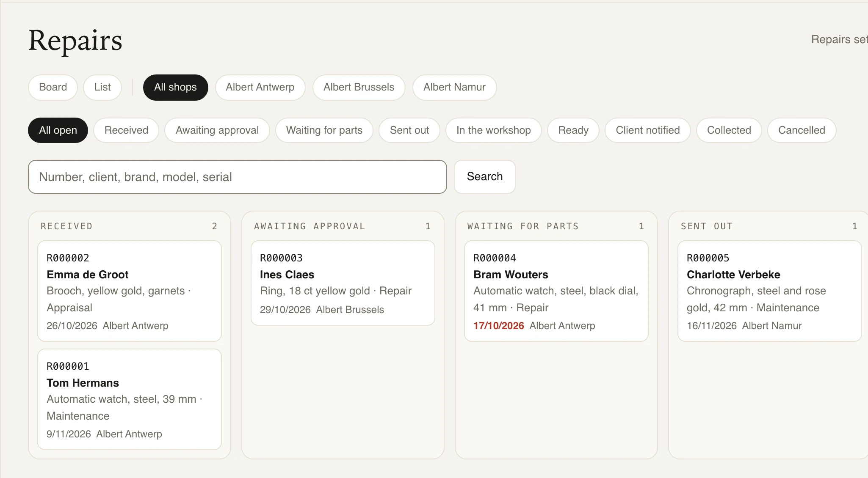The height and width of the screenshot is (478, 868).
Task: Filter by Albert Brussels shop
Action: [x=359, y=87]
